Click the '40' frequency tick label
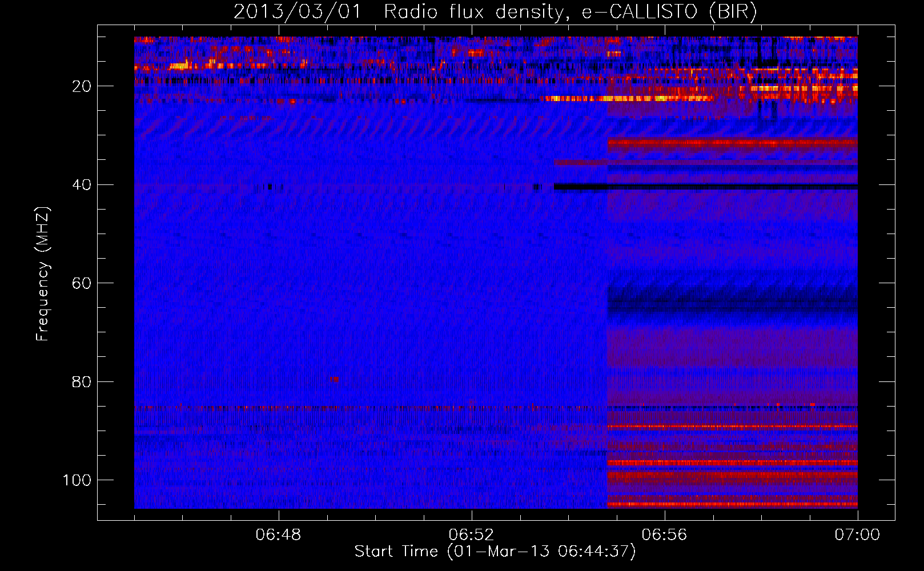Image resolution: width=924 pixels, height=571 pixels. (x=81, y=185)
